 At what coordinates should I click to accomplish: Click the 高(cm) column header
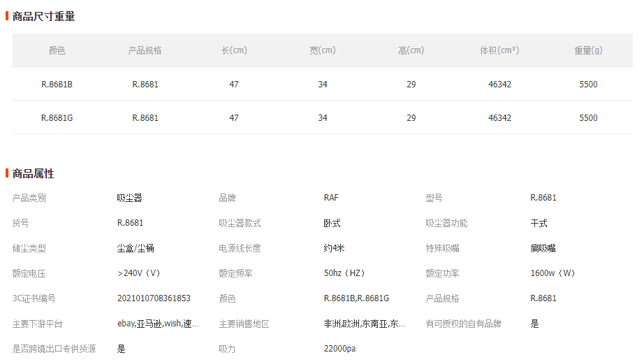point(411,50)
